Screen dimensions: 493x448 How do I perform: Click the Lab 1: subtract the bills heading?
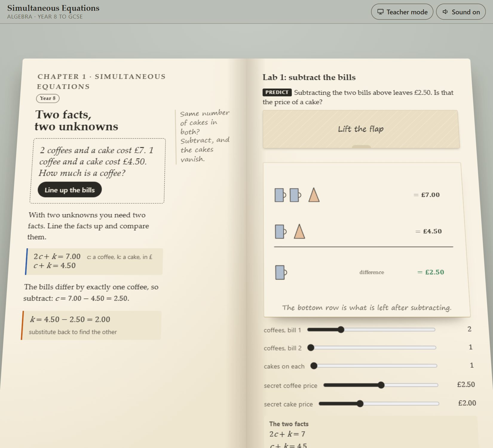(x=309, y=77)
